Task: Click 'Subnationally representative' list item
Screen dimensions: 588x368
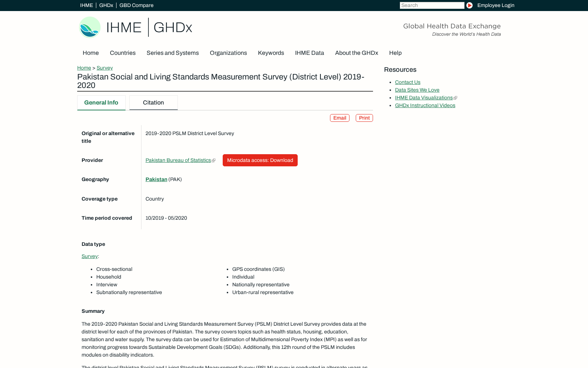Action: [x=129, y=292]
